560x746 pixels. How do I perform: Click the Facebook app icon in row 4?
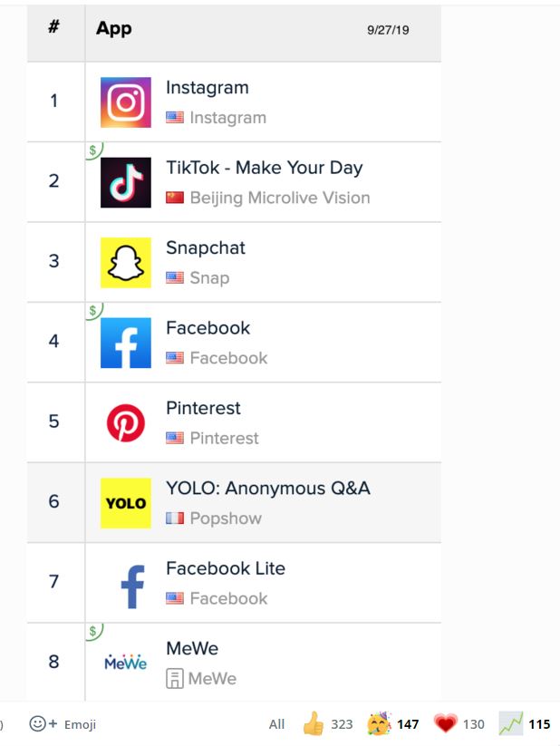click(126, 343)
